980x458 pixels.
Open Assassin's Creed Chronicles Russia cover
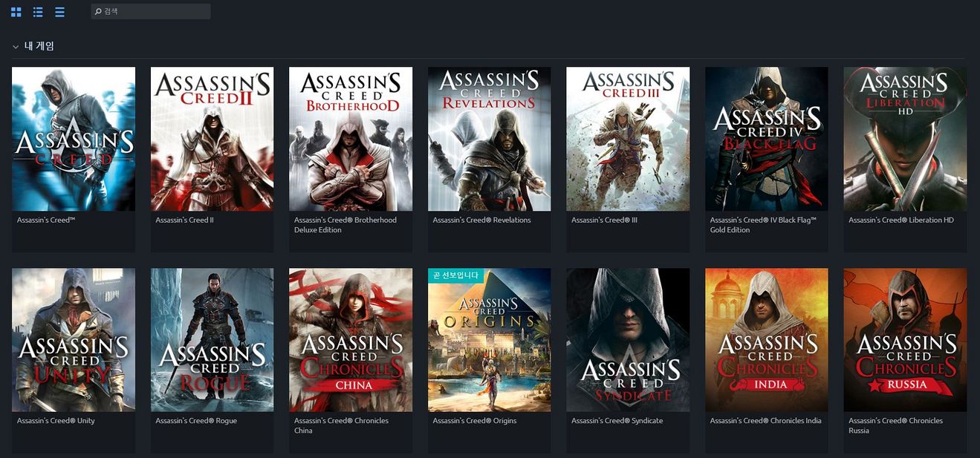click(905, 340)
